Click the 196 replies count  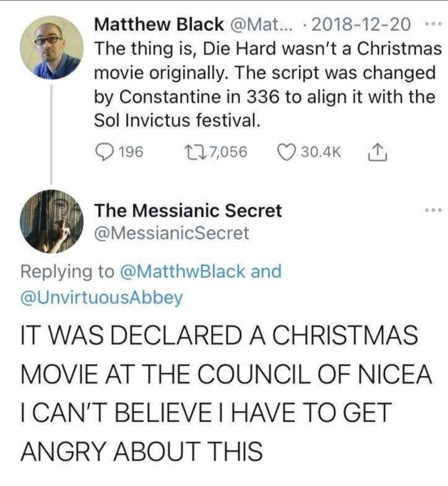(x=131, y=152)
